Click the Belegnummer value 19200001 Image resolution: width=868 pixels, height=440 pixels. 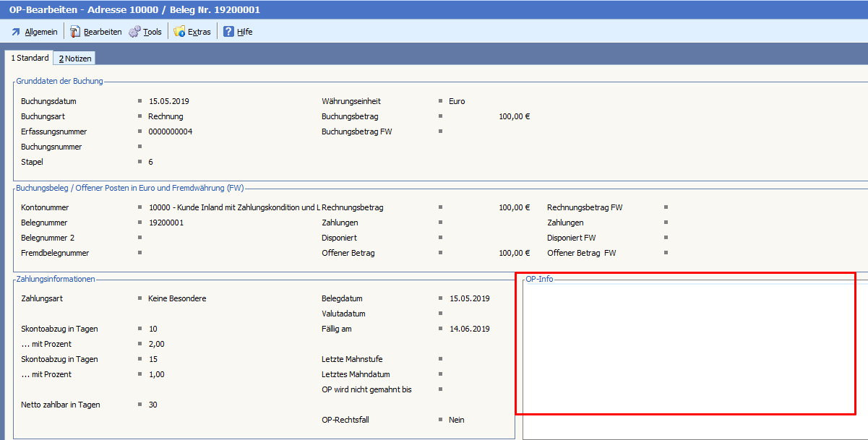[x=166, y=223]
